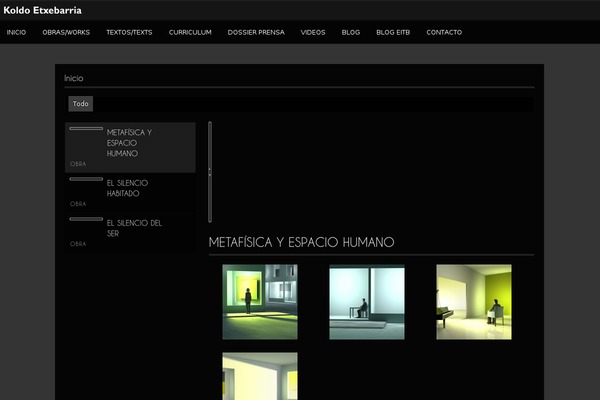Open the thumbnail of standing figure at green doorway
This screenshot has width=600, height=400.
[x=260, y=302]
